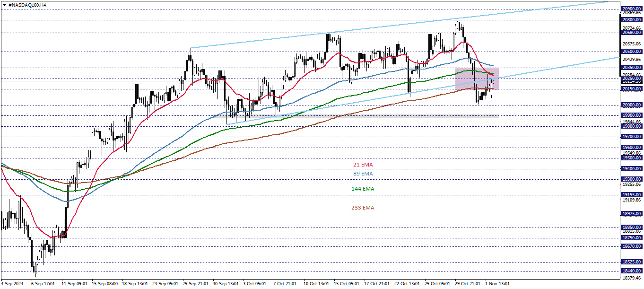Click the 1 Nov 13:01 time label
The height and width of the screenshot is (289, 644).
(496, 284)
